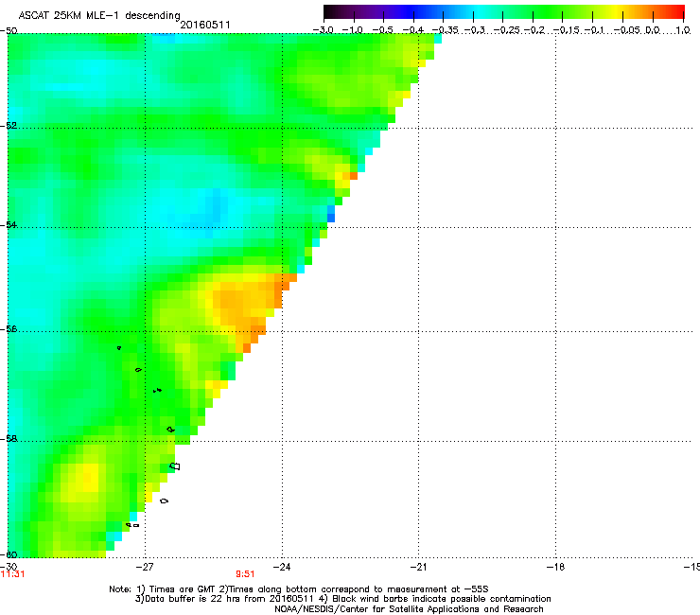Click the -58 latitude axis label
This screenshot has height=615, width=700.
(9, 439)
